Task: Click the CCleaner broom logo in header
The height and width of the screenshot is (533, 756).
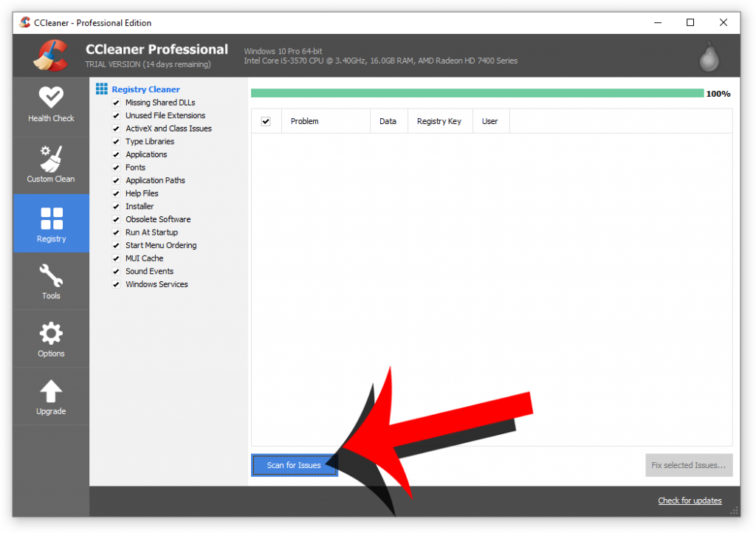Action: (51, 55)
